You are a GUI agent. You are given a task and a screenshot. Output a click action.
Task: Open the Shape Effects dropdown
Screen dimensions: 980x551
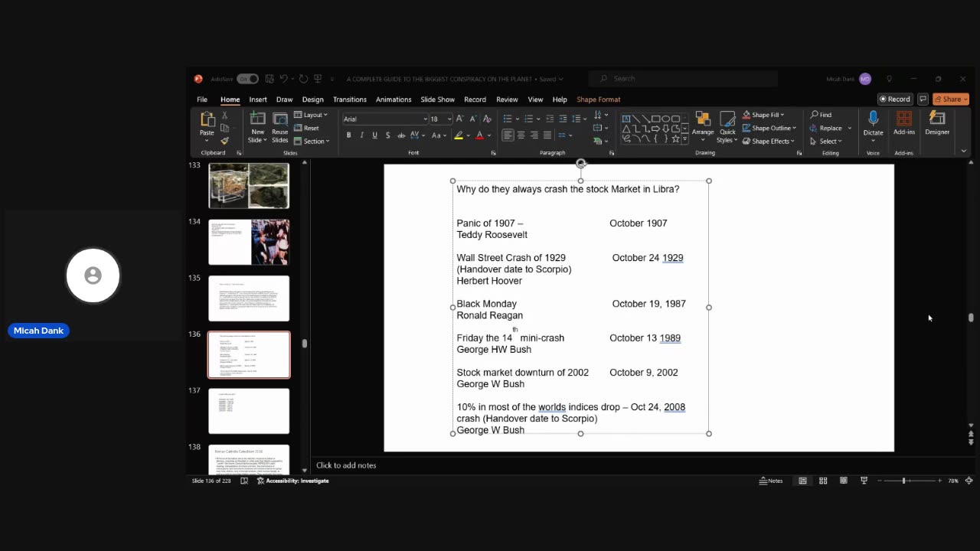click(x=769, y=141)
